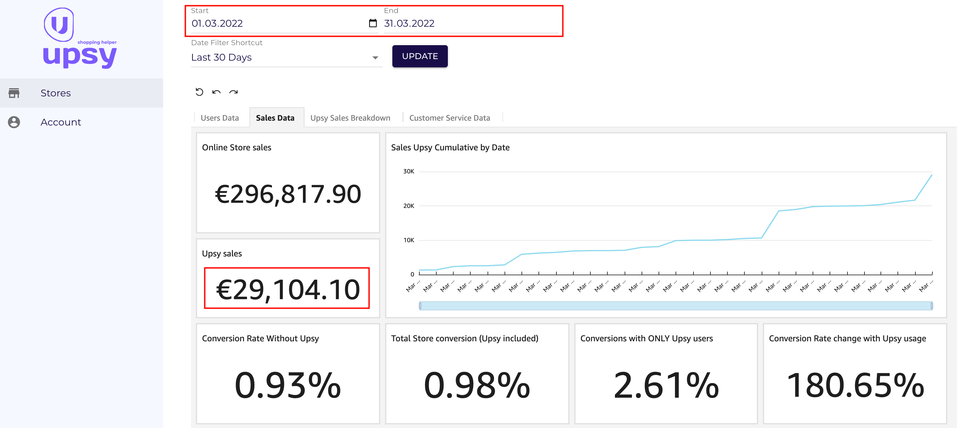Edit the End date field

tap(472, 23)
